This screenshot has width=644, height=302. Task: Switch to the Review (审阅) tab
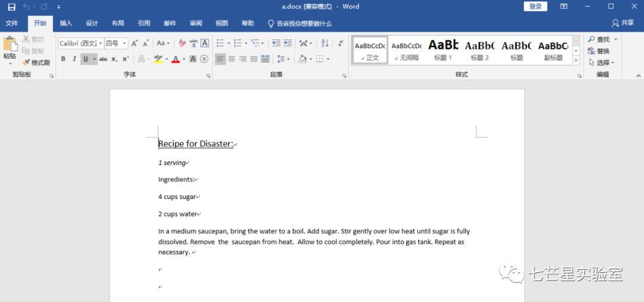[196, 23]
